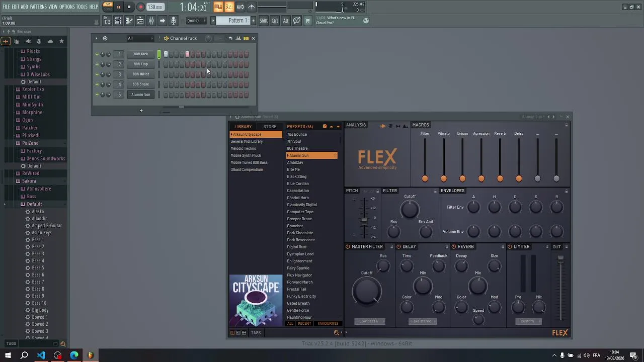
Task: Open the Windows Start button
Action: coord(8,355)
